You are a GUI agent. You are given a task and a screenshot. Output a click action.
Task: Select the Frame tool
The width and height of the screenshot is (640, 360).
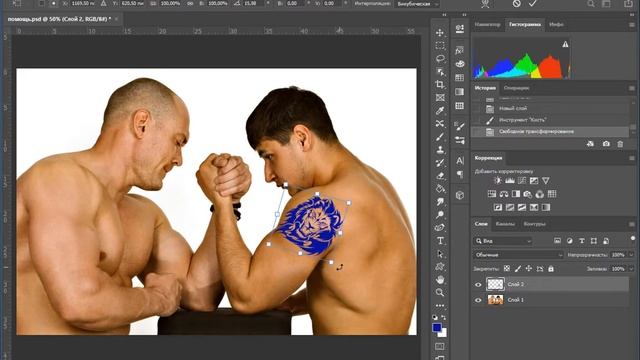pos(440,98)
